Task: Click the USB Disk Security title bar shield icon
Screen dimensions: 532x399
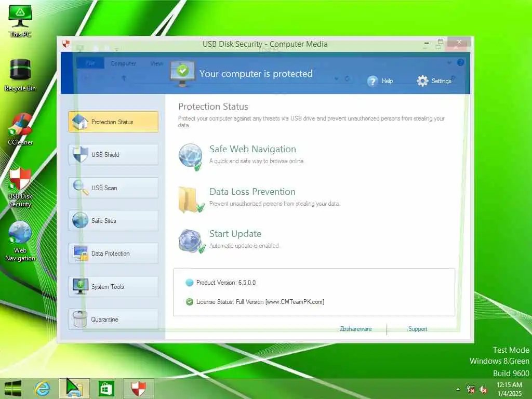Action: pyautogui.click(x=66, y=44)
